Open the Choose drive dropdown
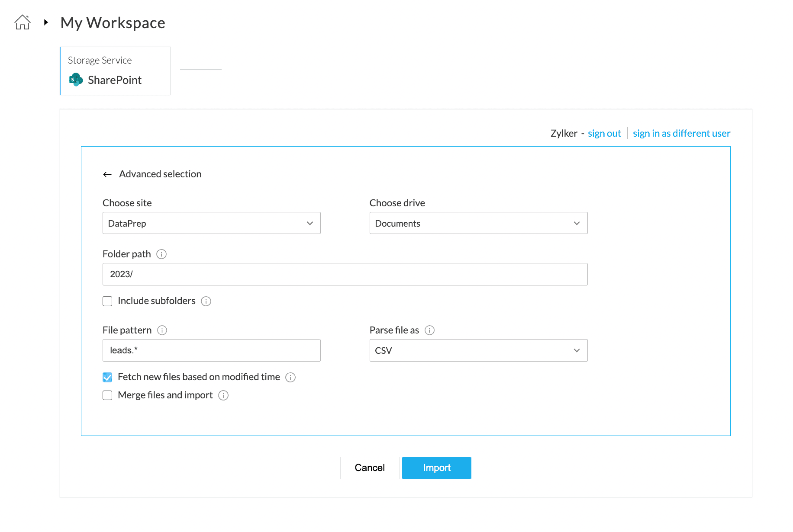Viewport: 793px width, 532px height. [478, 223]
